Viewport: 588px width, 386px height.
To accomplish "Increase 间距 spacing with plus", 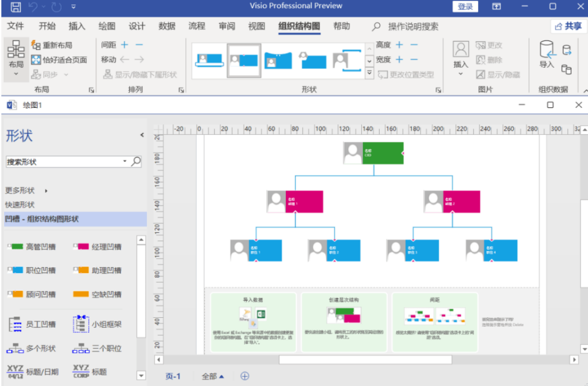I will pyautogui.click(x=125, y=45).
